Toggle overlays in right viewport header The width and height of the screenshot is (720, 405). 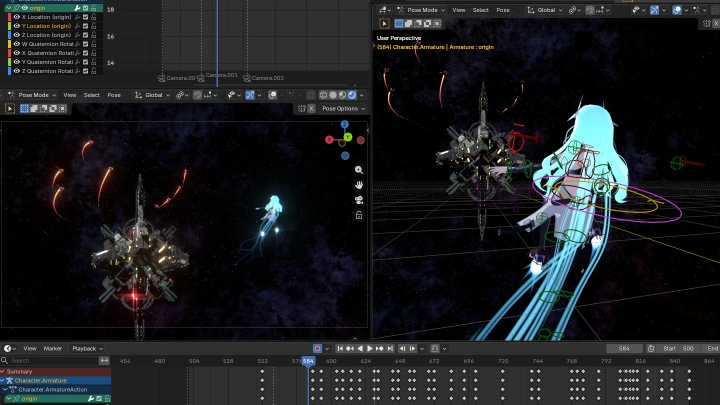point(677,10)
